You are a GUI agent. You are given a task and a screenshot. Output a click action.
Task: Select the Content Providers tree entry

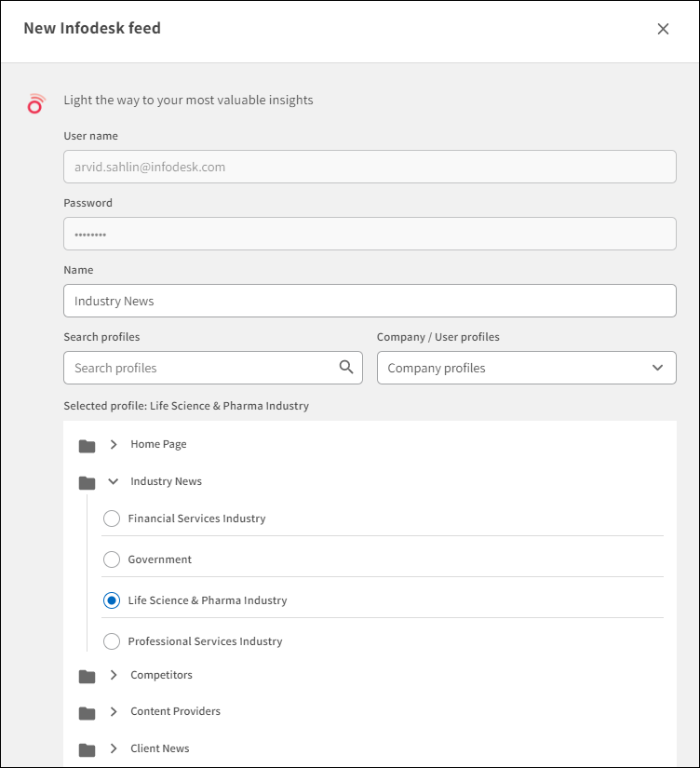click(x=176, y=711)
